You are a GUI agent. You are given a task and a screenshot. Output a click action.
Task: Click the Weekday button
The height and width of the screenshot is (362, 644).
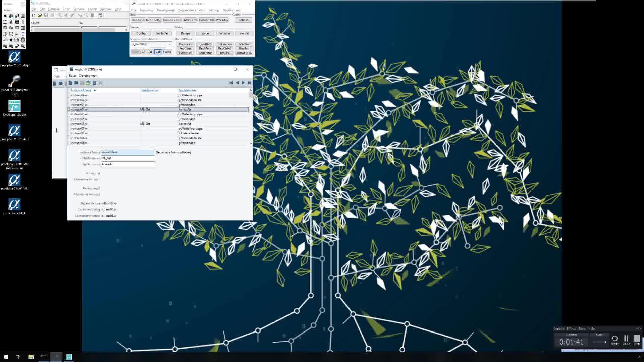[222, 20]
